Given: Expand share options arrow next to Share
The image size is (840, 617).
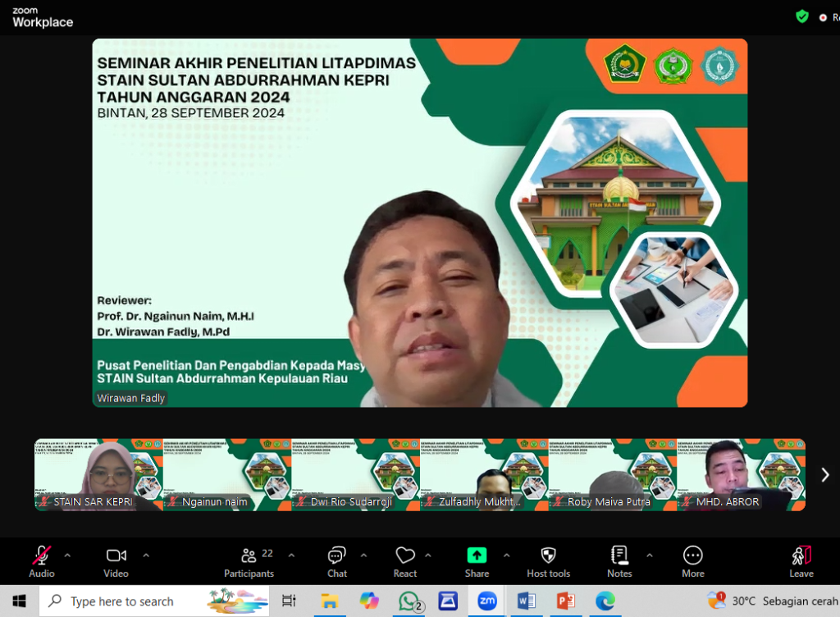Looking at the screenshot, I should point(506,555).
